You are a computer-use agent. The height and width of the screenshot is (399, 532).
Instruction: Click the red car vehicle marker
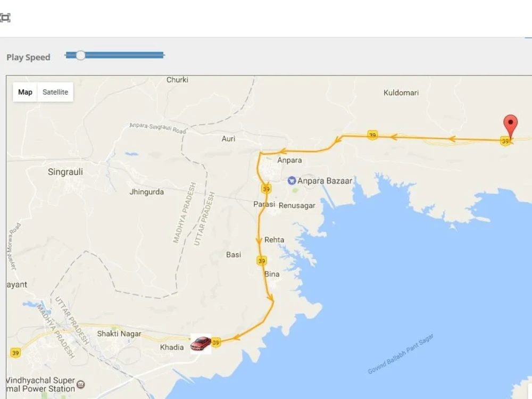[201, 343]
